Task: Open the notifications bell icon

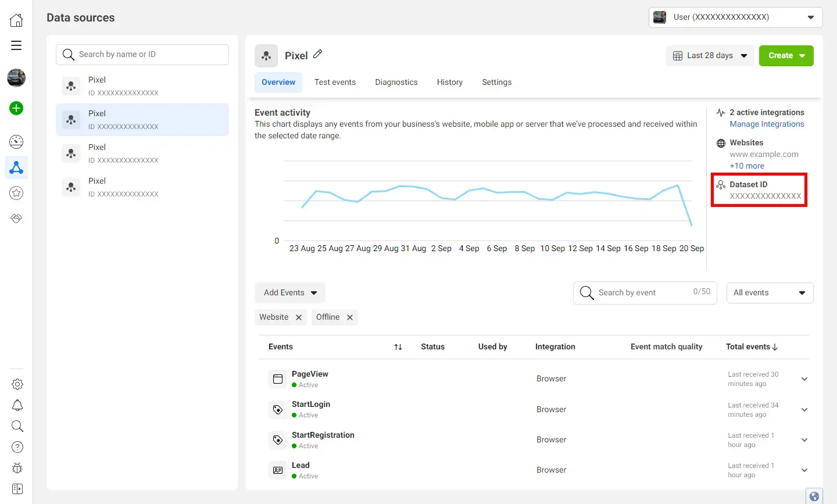Action: click(x=17, y=405)
